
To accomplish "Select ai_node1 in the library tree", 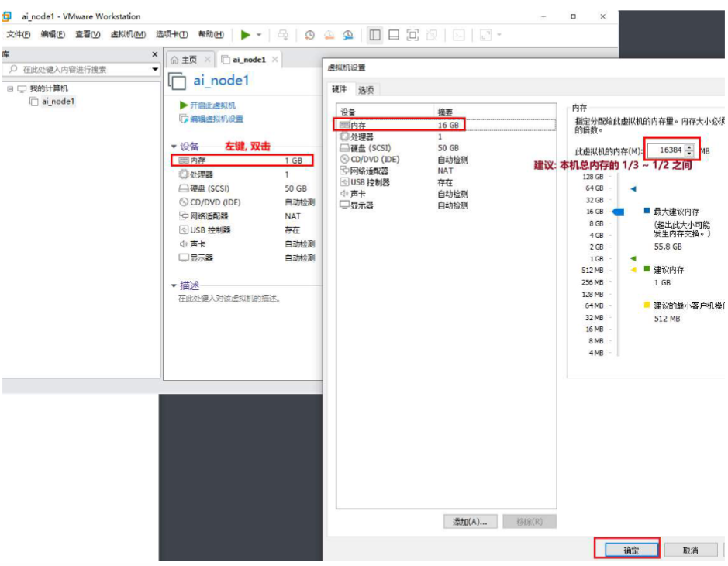I will (57, 102).
